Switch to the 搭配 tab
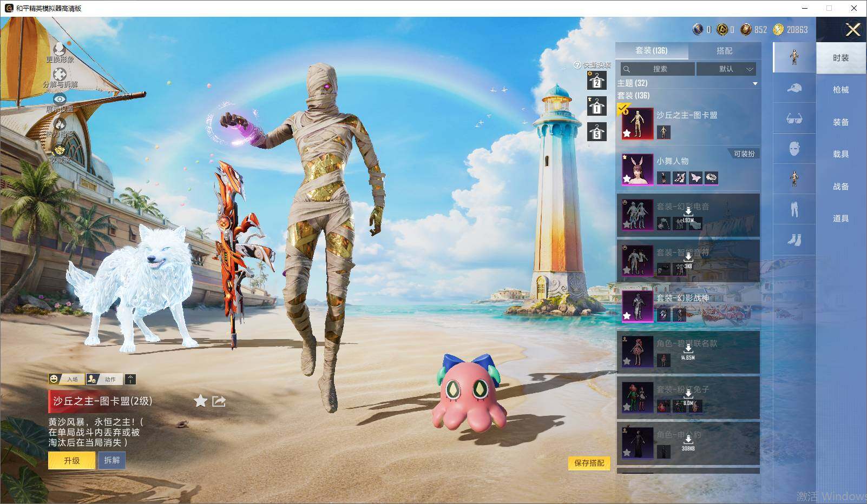This screenshot has width=867, height=504. (x=724, y=50)
